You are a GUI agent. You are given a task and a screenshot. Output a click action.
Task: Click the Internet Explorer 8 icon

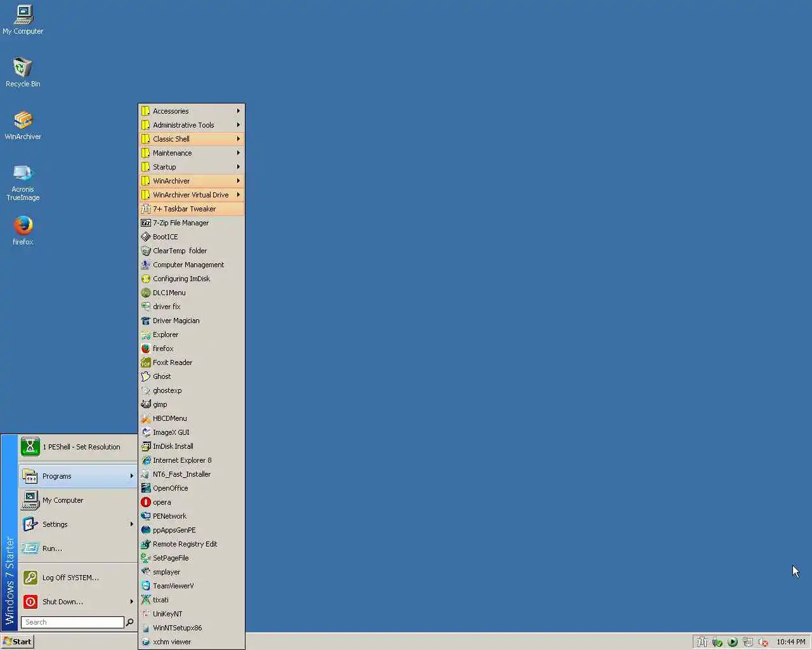pyautogui.click(x=146, y=460)
